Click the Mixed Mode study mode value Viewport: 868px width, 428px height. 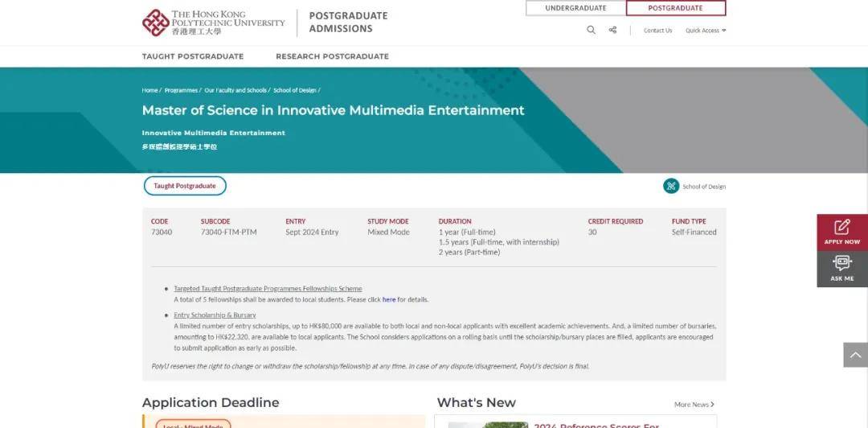tap(389, 233)
